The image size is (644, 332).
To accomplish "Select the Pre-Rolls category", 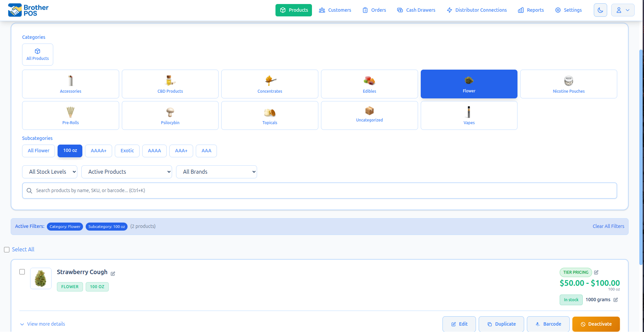I will coord(70,115).
